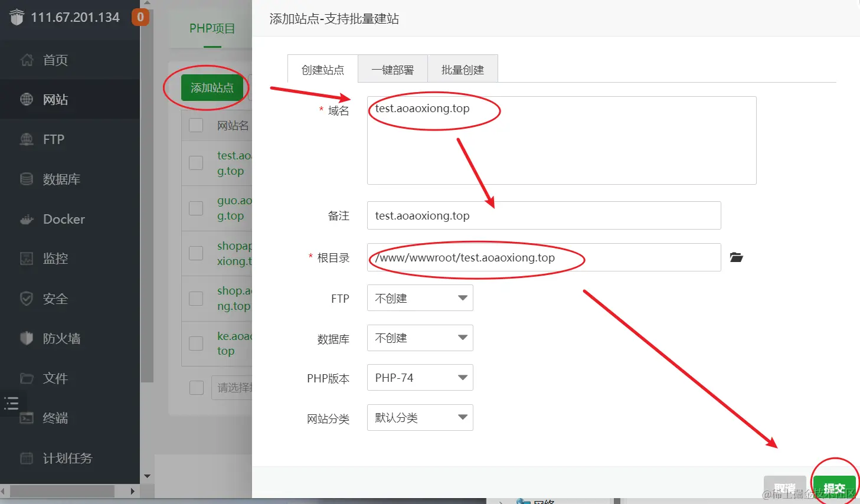Viewport: 860px width, 504px height.
Task: Open the 安全 shield-check icon in sidebar
Action: pyautogui.click(x=27, y=299)
